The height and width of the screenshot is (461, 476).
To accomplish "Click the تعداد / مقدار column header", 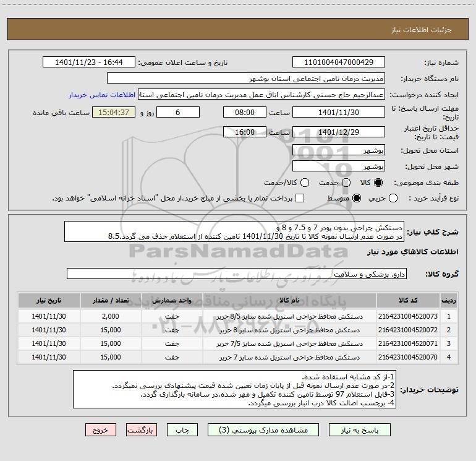I will [x=111, y=300].
